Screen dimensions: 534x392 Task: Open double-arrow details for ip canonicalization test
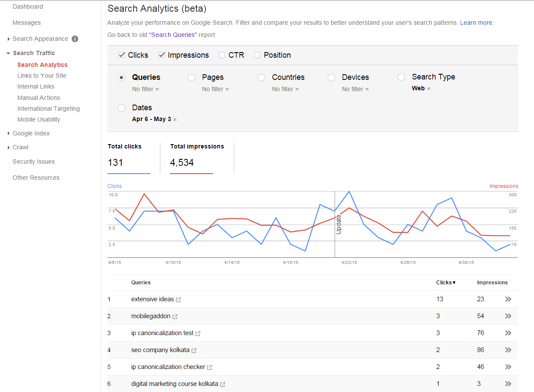click(x=508, y=333)
